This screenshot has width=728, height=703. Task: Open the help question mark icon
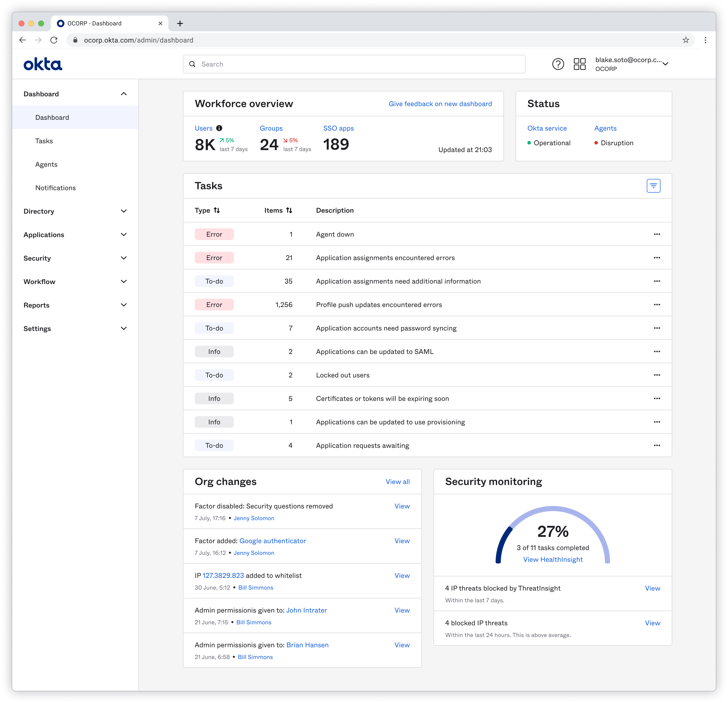click(x=559, y=64)
